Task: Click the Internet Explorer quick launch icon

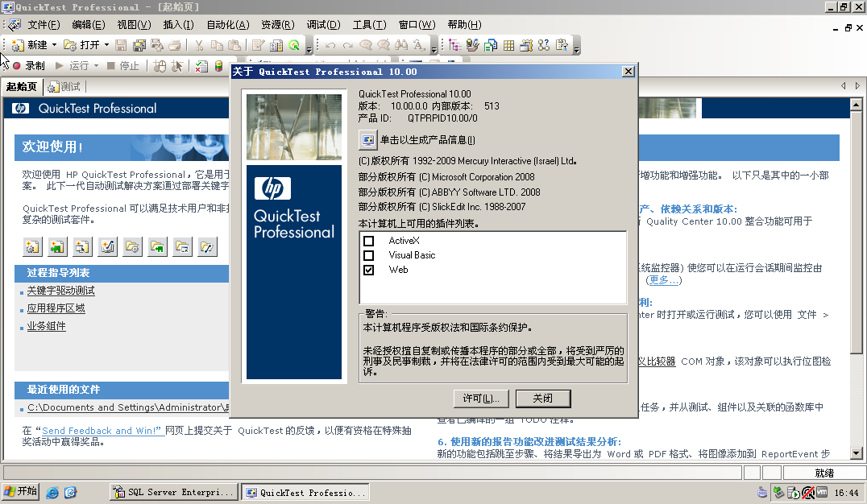Action: tap(52, 493)
